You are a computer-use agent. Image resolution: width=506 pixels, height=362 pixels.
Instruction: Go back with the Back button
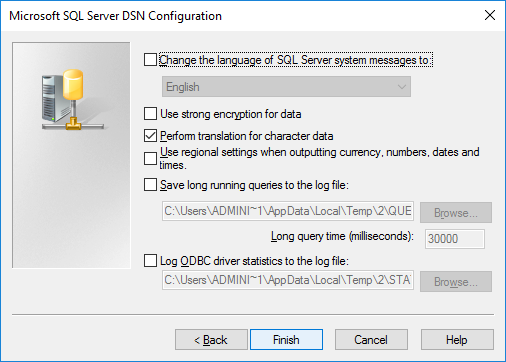tap(211, 340)
